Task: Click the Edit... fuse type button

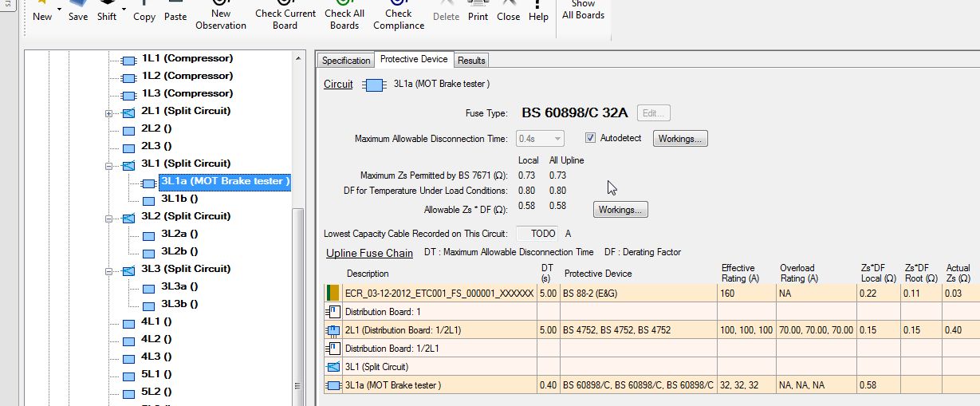Action: pos(652,113)
